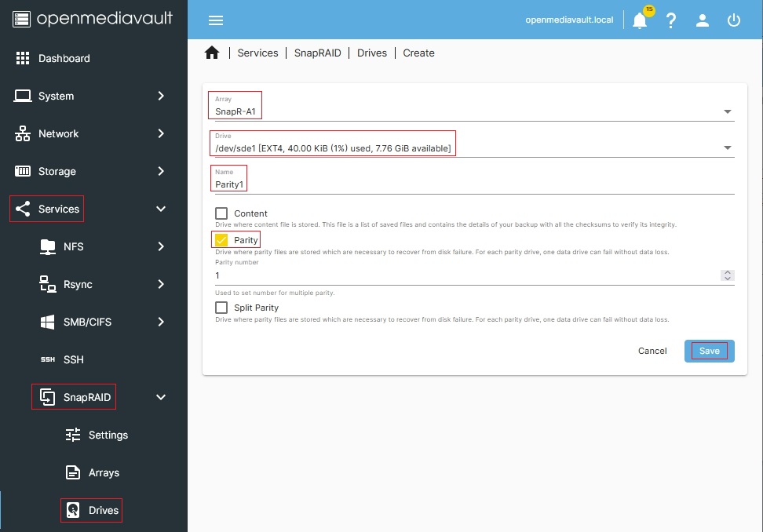Enable the Content checkbox
763x532 pixels.
point(221,213)
